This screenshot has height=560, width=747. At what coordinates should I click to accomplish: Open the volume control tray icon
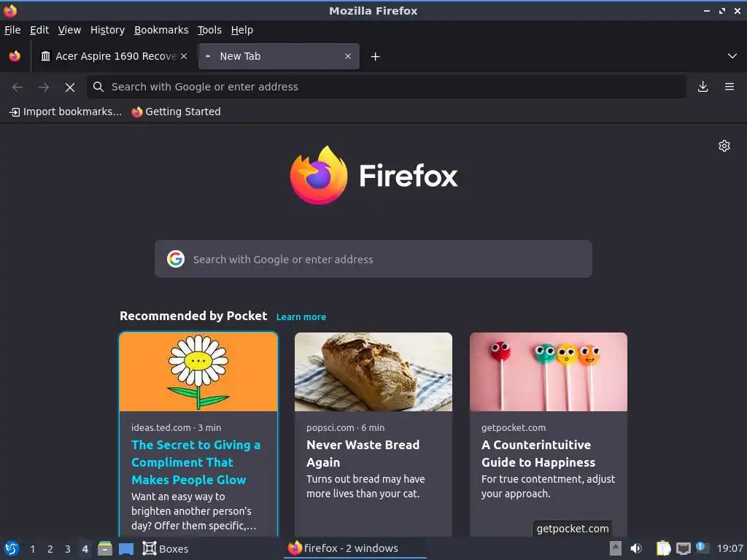[636, 548]
